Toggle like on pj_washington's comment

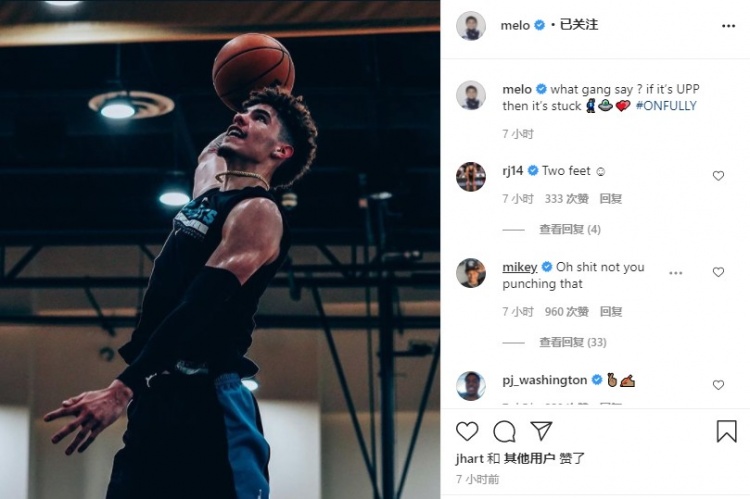pos(718,385)
